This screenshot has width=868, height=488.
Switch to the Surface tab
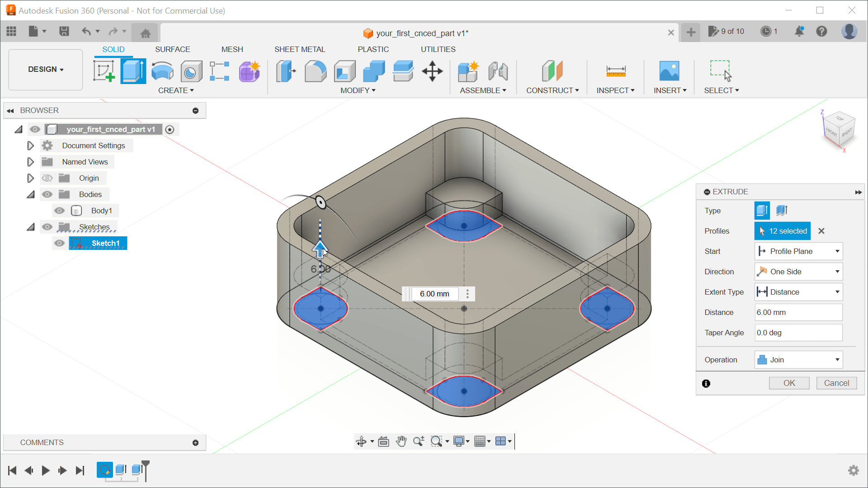(x=172, y=49)
